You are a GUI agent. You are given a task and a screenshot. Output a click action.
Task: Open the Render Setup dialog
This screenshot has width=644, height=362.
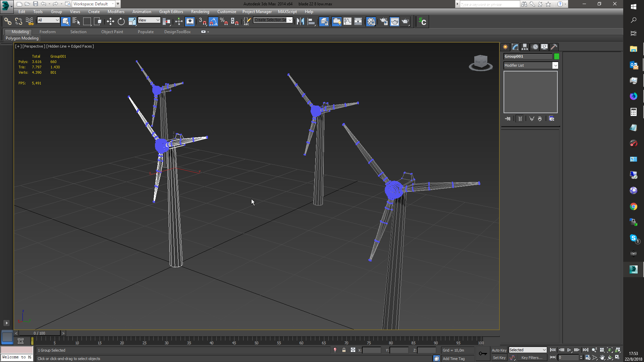pos(383,21)
